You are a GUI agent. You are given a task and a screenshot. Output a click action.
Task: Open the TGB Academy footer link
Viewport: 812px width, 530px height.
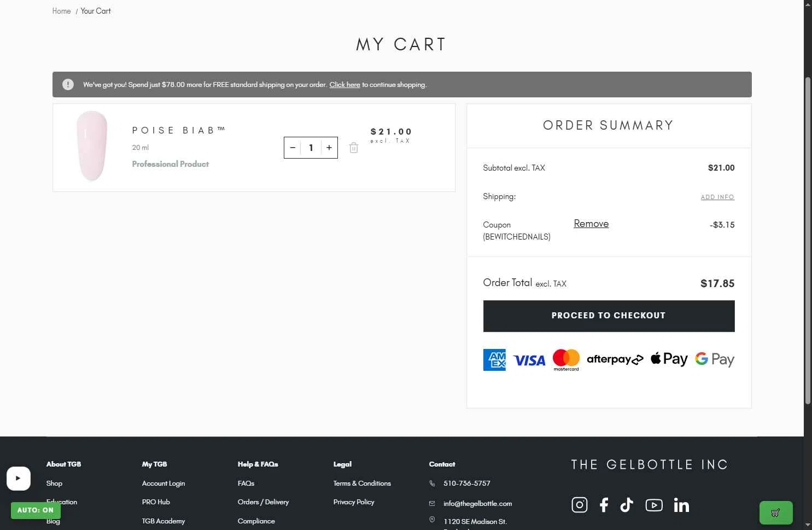pyautogui.click(x=163, y=521)
